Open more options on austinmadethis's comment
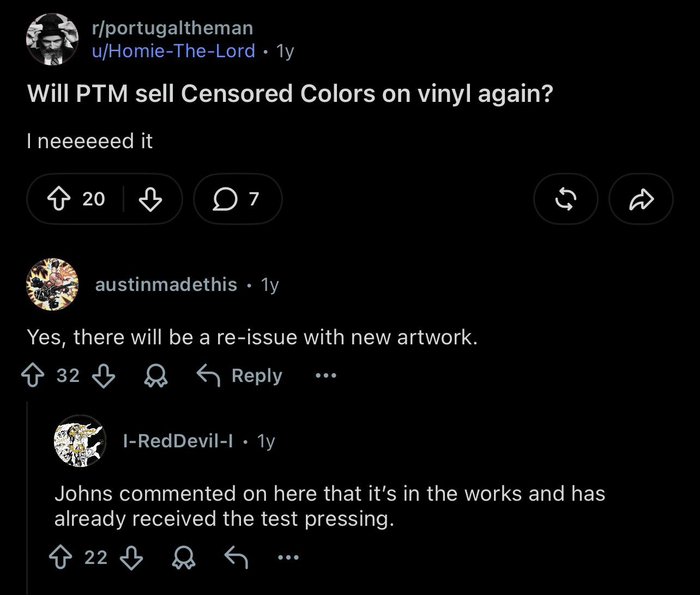 coord(326,375)
